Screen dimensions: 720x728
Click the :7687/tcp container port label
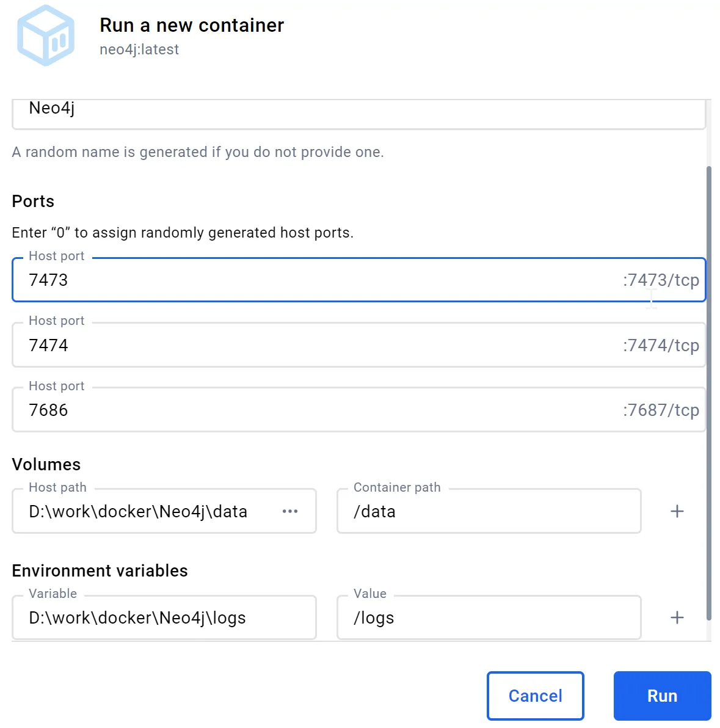pyautogui.click(x=661, y=410)
